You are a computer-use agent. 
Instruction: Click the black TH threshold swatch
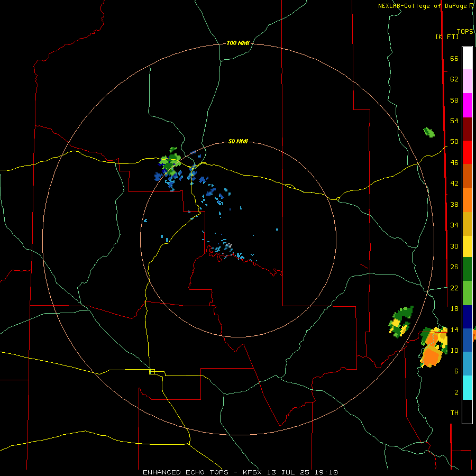(467, 411)
